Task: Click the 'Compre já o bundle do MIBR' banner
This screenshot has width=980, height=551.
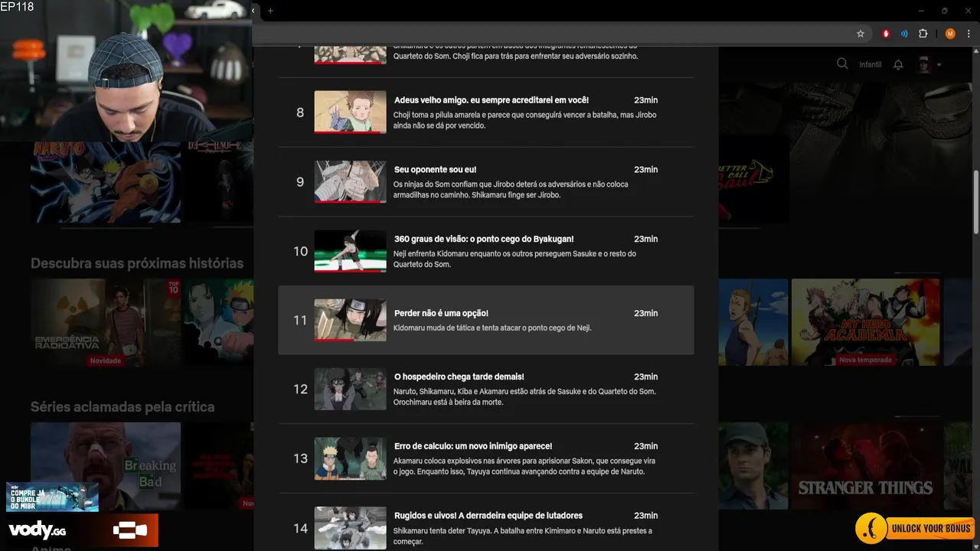Action: (x=52, y=497)
